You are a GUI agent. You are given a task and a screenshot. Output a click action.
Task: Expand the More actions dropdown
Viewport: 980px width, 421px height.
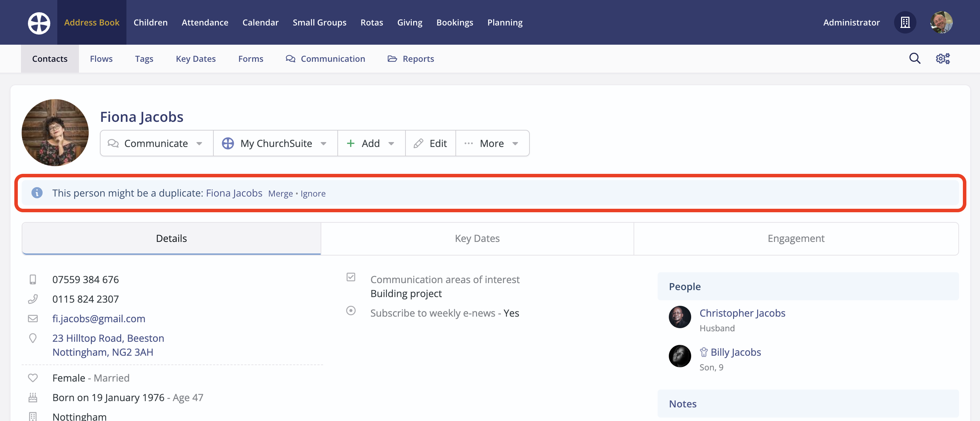[x=492, y=143]
